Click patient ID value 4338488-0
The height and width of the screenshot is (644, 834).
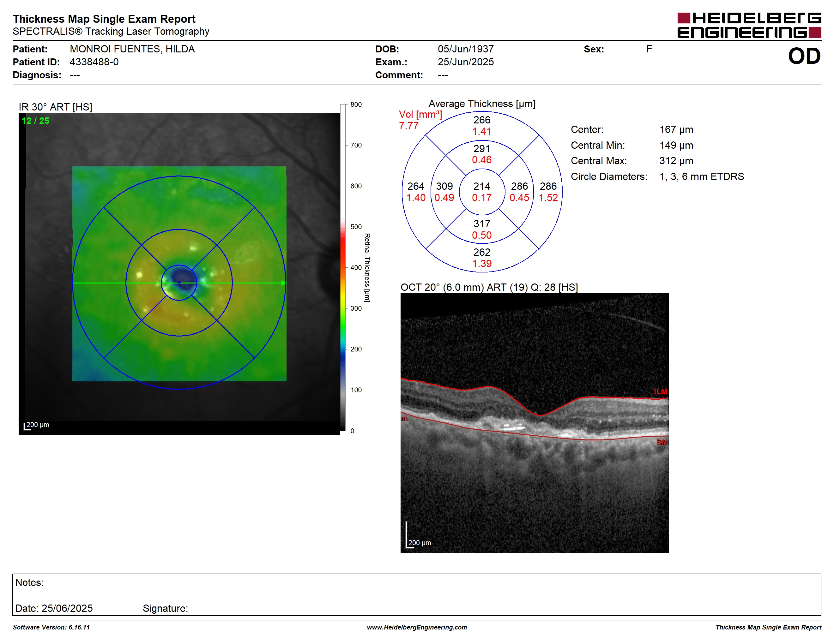pyautogui.click(x=94, y=62)
